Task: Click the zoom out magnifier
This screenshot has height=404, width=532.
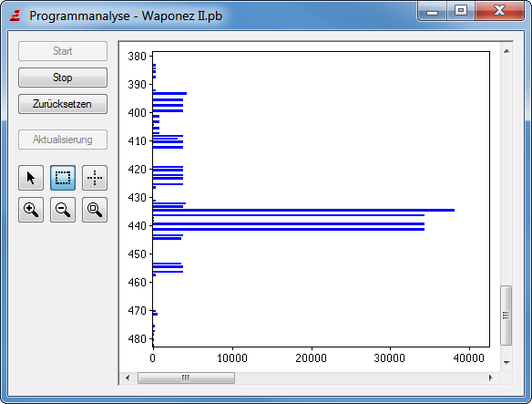Action: [x=63, y=210]
